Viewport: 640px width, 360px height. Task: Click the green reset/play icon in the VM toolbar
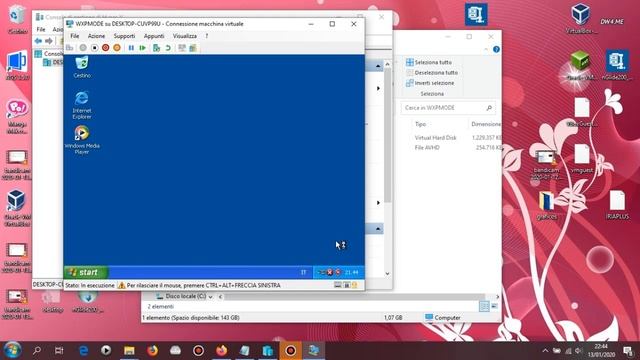[142, 48]
